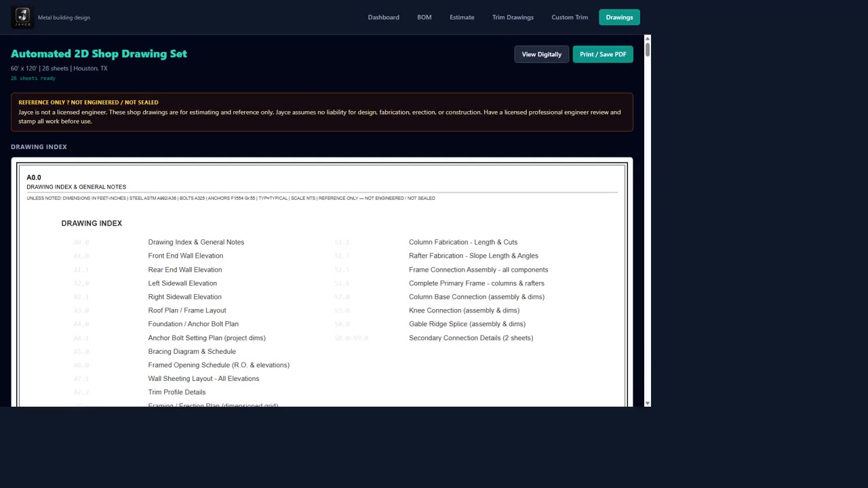The image size is (868, 488).
Task: Click 'Framed Opening Schedule' entry
Action: 219,365
